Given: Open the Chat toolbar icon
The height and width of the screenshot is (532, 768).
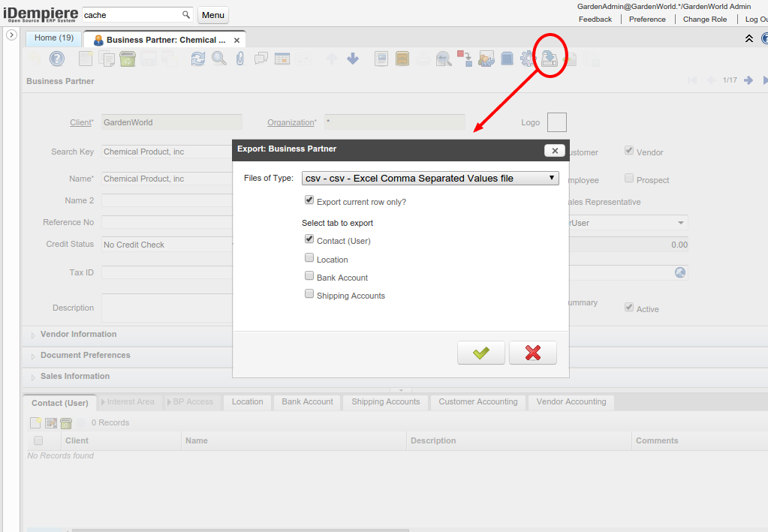Looking at the screenshot, I should click(x=261, y=59).
